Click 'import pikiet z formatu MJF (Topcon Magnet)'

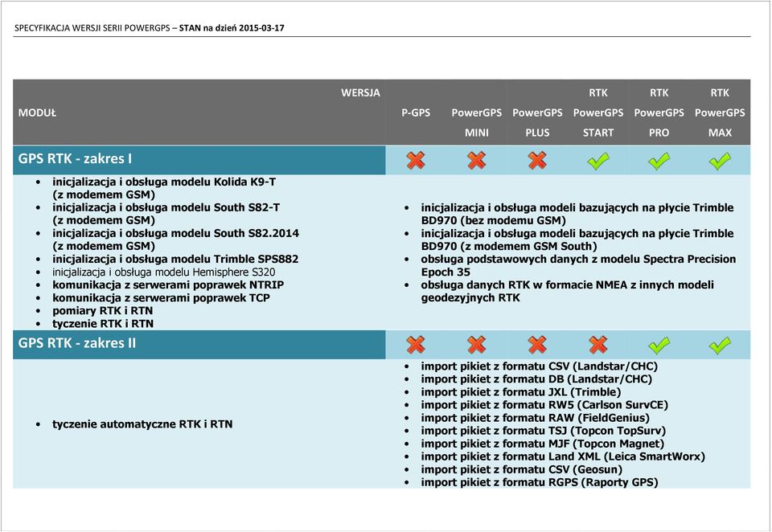tap(543, 444)
